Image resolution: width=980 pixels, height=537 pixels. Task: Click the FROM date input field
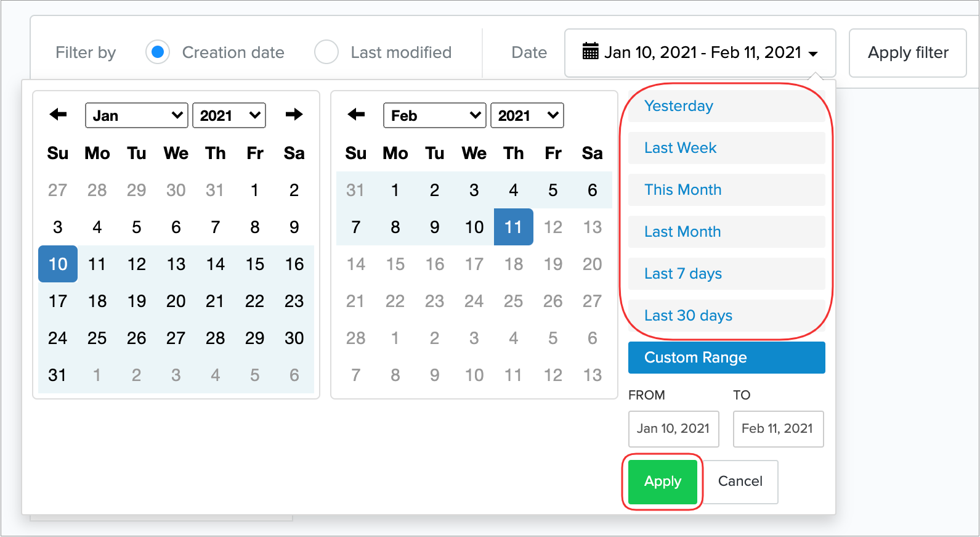pyautogui.click(x=673, y=428)
